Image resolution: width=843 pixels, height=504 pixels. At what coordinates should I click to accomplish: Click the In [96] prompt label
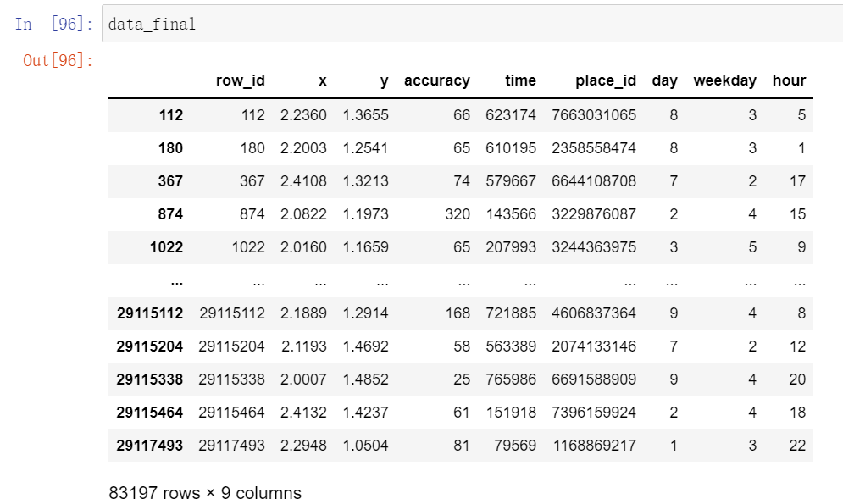[54, 24]
